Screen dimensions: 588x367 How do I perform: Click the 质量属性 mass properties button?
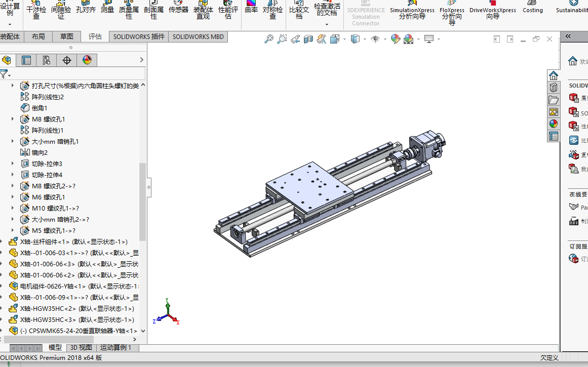129,10
